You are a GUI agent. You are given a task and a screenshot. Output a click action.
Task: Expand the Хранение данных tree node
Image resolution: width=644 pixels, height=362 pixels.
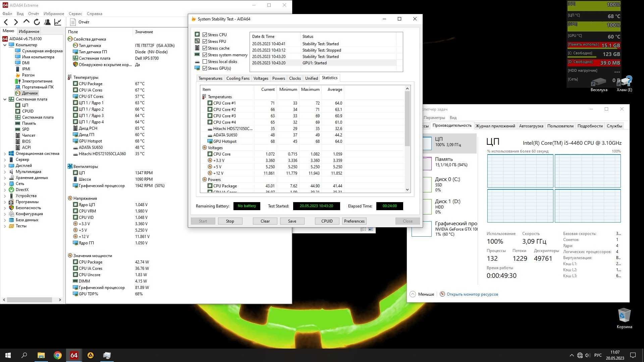pyautogui.click(x=5, y=178)
